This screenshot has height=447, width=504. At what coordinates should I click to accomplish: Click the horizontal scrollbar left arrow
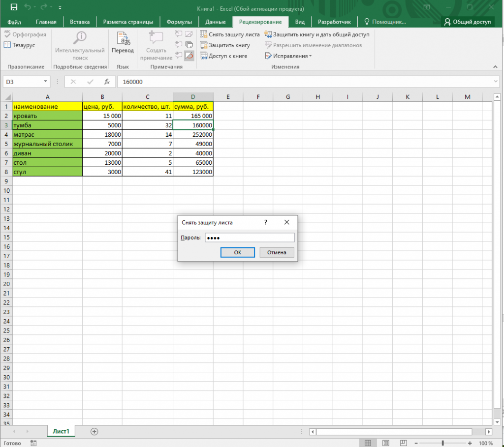(313, 432)
